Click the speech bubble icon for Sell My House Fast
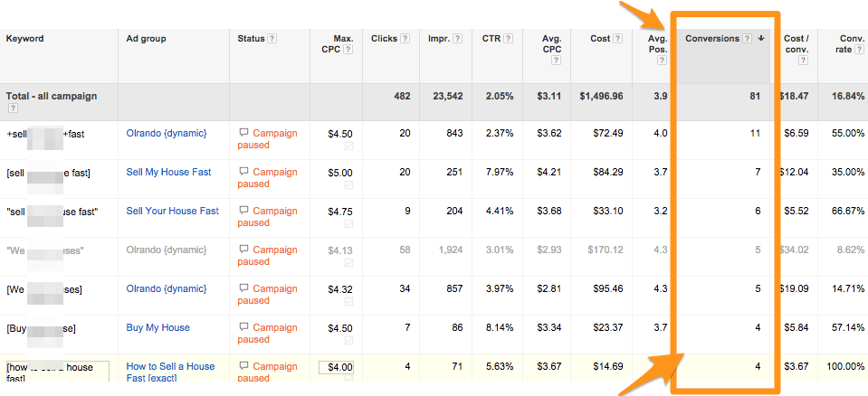The image size is (868, 396). tap(243, 172)
